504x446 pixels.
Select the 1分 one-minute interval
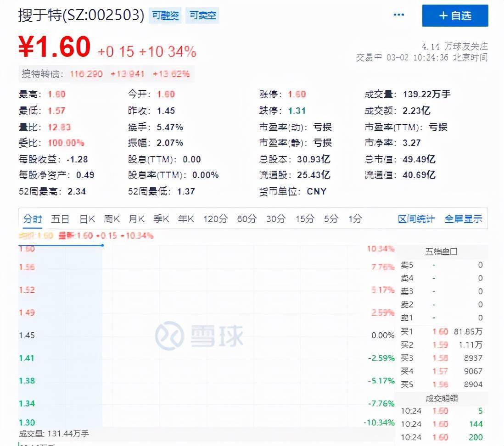pyautogui.click(x=354, y=219)
